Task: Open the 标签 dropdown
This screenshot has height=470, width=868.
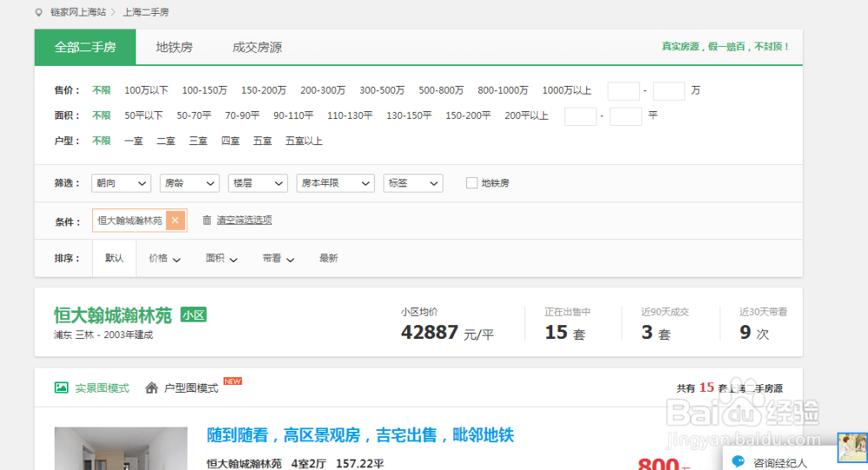Action: tap(413, 183)
